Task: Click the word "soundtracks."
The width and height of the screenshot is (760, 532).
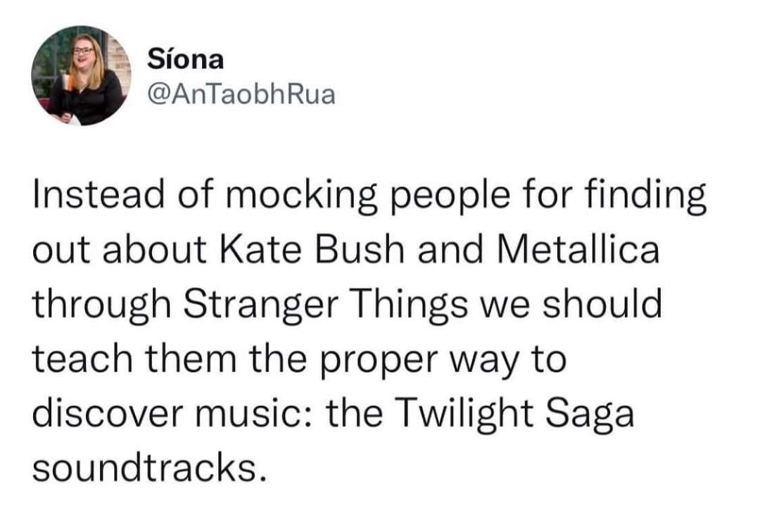Action: tap(150, 469)
